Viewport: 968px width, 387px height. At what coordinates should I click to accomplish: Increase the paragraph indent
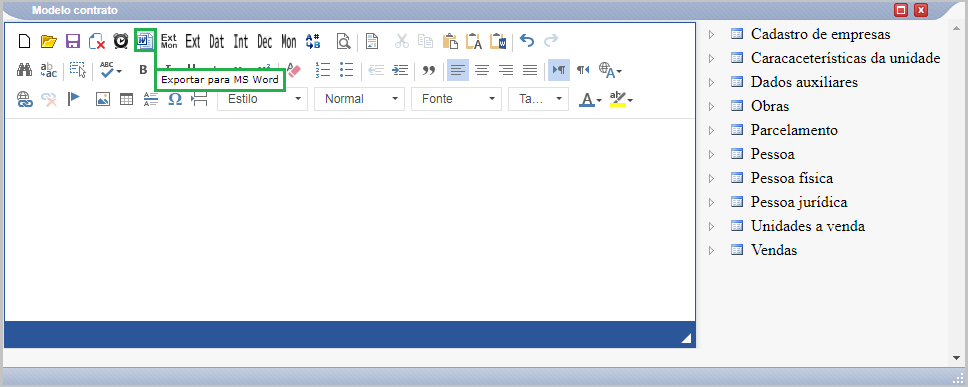coord(400,70)
